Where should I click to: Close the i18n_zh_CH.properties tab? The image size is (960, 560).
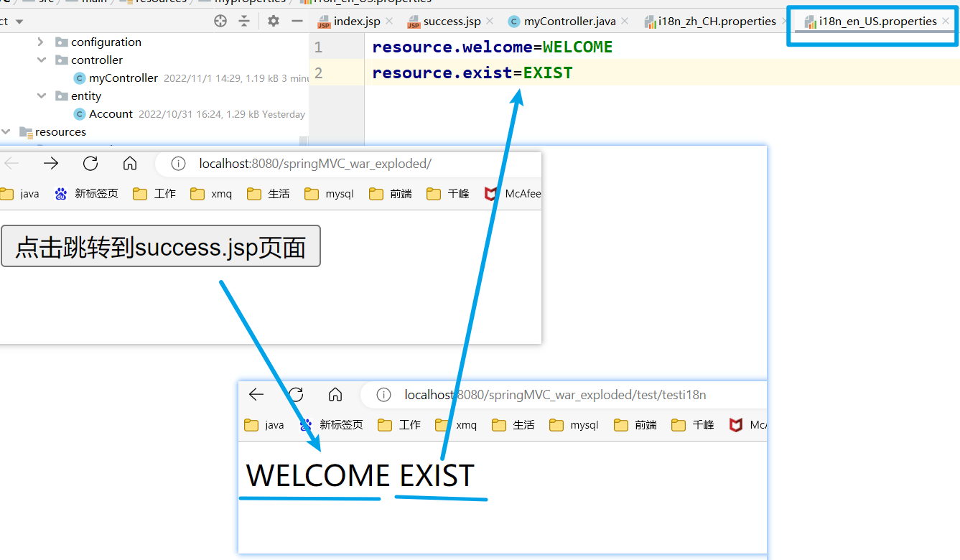(x=785, y=22)
